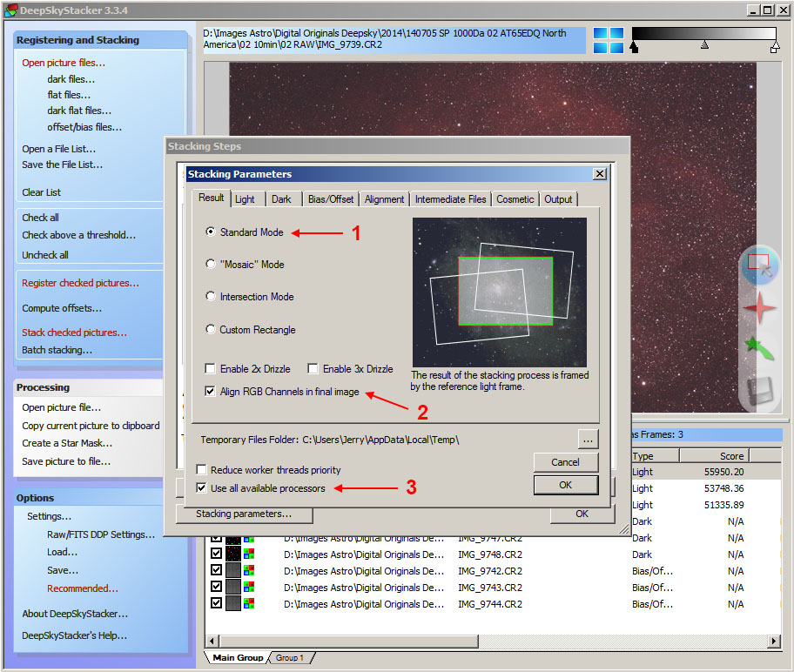
Task: Uncheck the IMG_9742.CR2 file checkbox
Action: [x=216, y=570]
